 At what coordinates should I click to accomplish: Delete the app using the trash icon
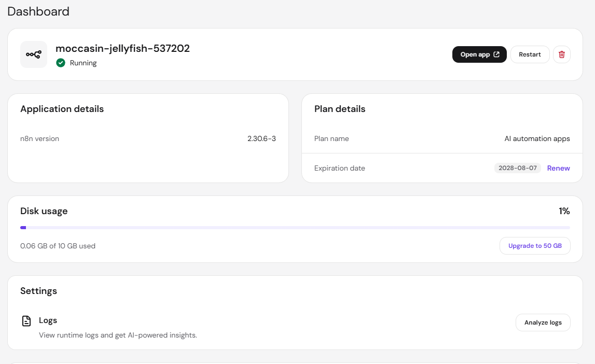[x=562, y=54]
